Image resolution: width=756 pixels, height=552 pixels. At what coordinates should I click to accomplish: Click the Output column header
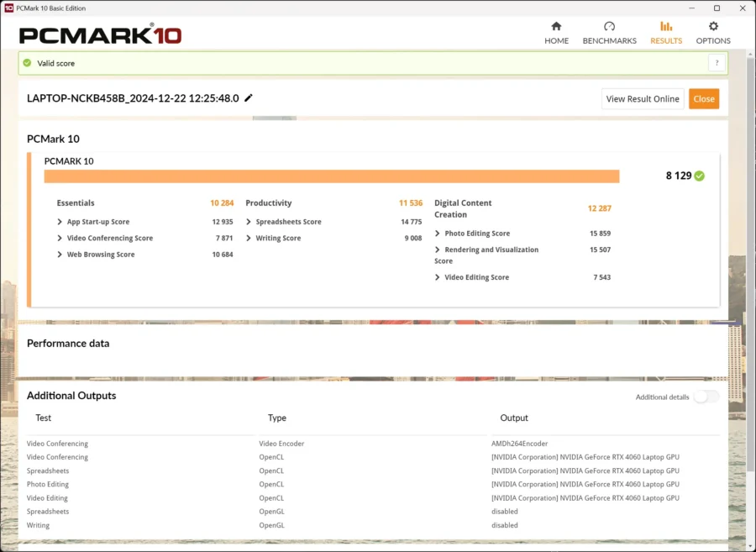514,418
